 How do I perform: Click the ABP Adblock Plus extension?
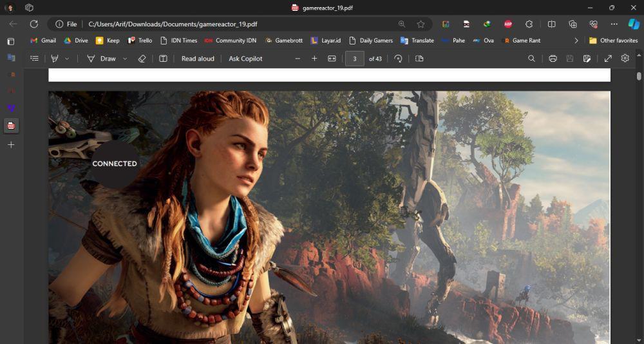tap(508, 24)
